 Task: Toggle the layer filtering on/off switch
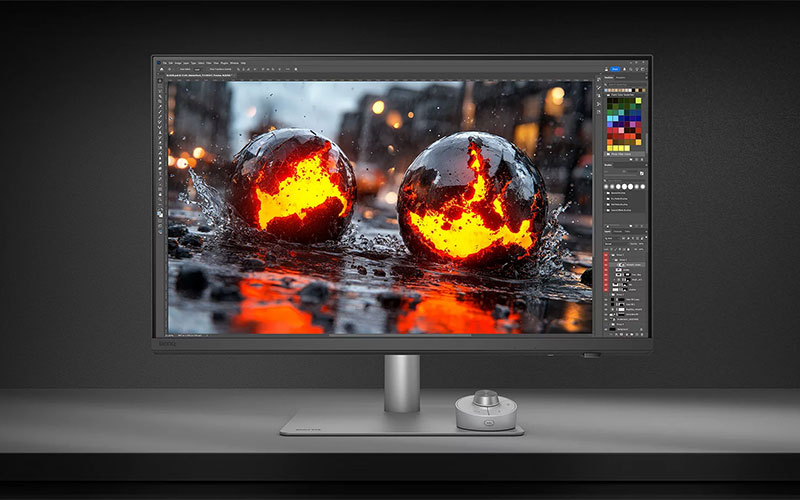[x=646, y=237]
